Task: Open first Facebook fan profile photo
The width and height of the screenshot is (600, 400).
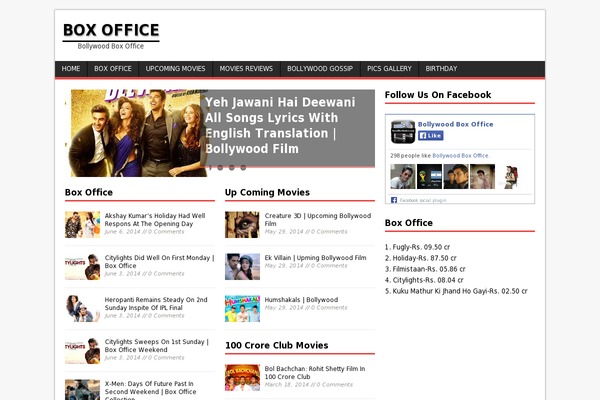Action: click(x=403, y=176)
